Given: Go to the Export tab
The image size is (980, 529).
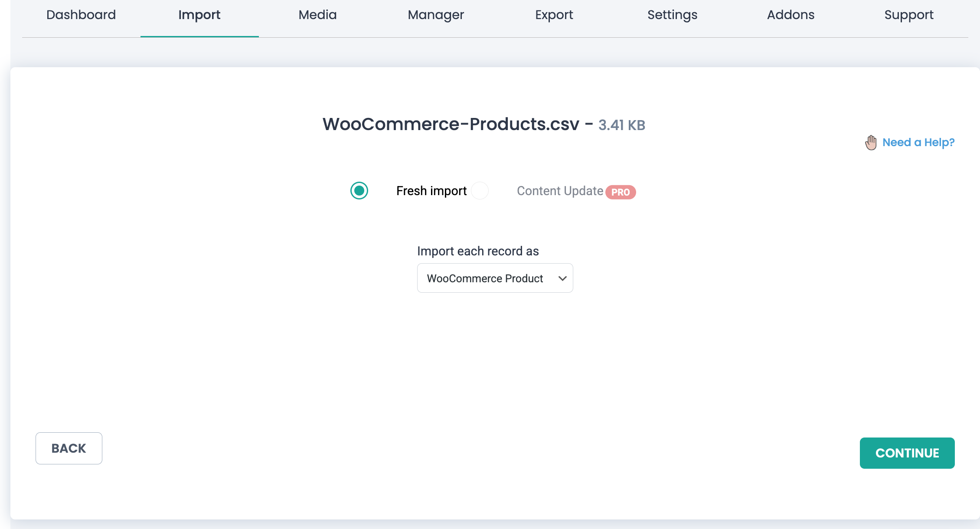Looking at the screenshot, I should point(554,14).
